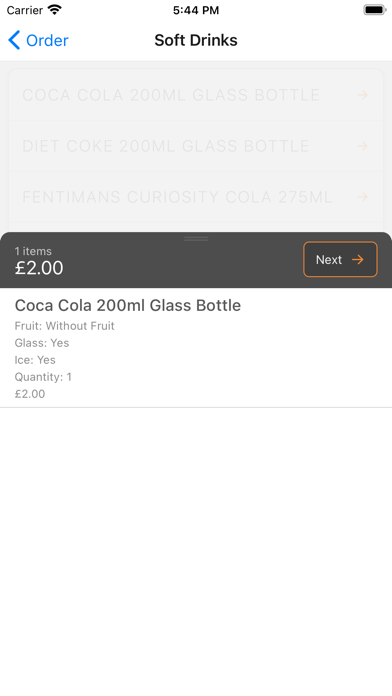Tap the £2.00 order total in the dark bar
392x696 pixels.
pyautogui.click(x=39, y=268)
